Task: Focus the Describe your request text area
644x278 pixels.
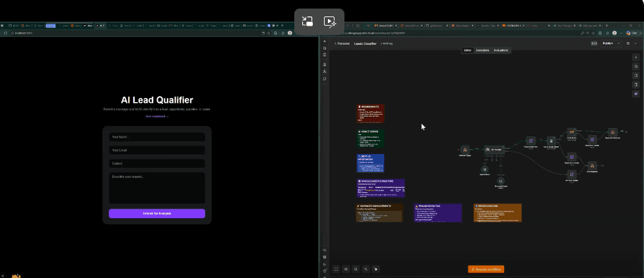Action: (157, 188)
